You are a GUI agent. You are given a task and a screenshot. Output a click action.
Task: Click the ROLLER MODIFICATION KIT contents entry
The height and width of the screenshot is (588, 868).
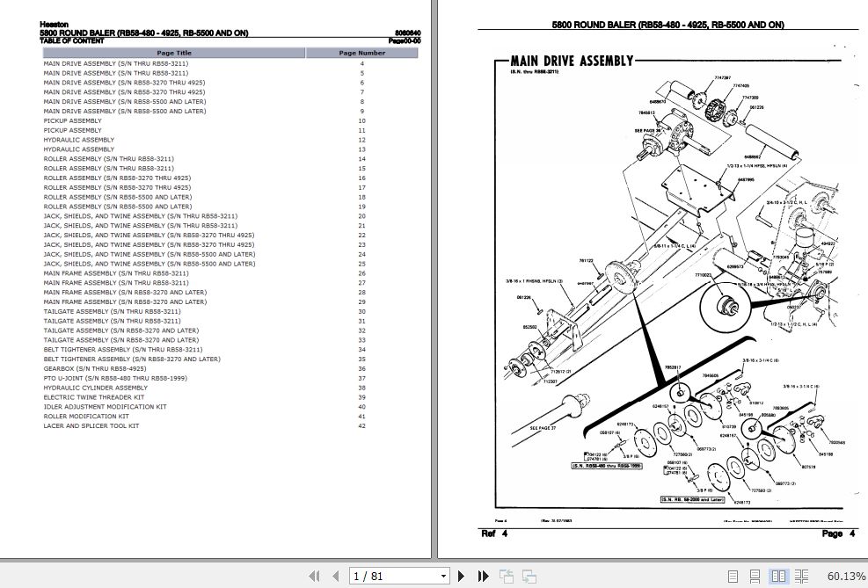click(87, 416)
